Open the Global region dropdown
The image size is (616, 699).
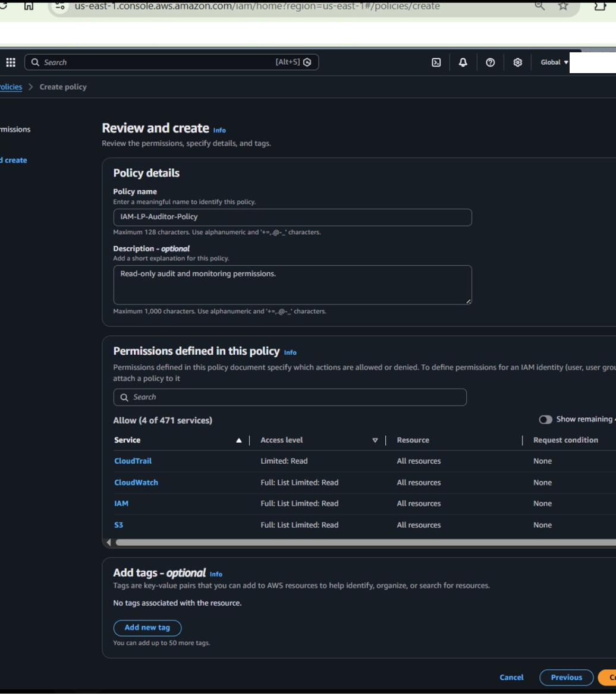click(x=554, y=62)
